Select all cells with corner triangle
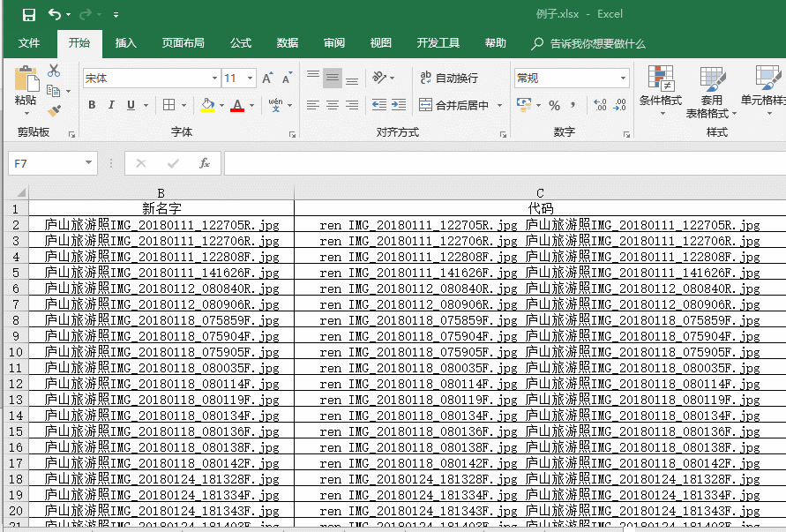The width and height of the screenshot is (786, 532). (20, 192)
